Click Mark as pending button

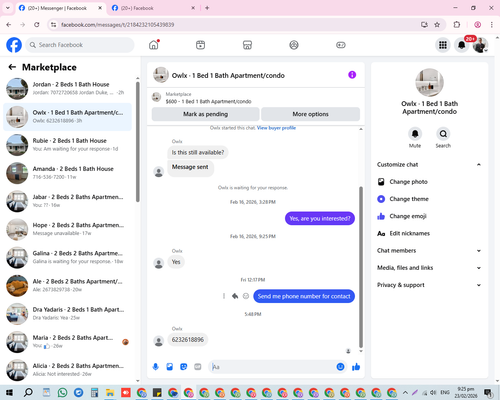pos(205,114)
